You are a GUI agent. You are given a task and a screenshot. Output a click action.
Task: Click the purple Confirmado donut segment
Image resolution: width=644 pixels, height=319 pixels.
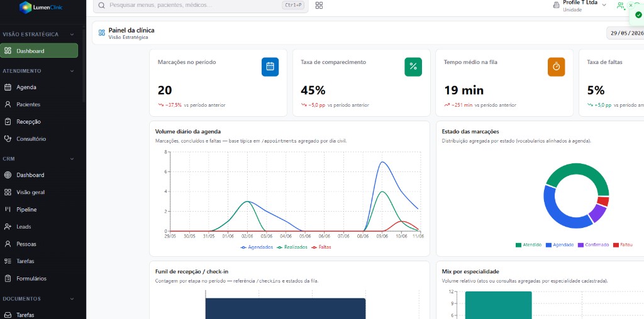(597, 213)
